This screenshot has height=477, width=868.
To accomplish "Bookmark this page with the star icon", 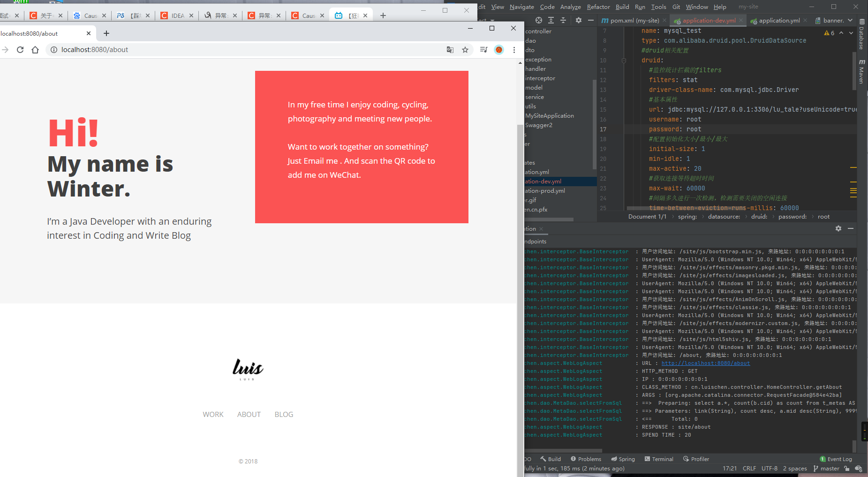I will pos(465,50).
